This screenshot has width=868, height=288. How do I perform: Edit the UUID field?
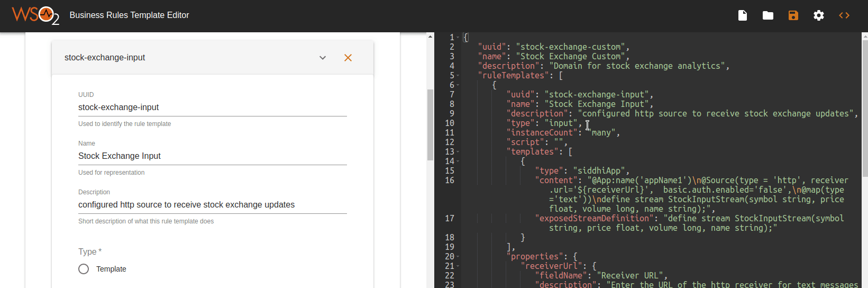pyautogui.click(x=213, y=107)
